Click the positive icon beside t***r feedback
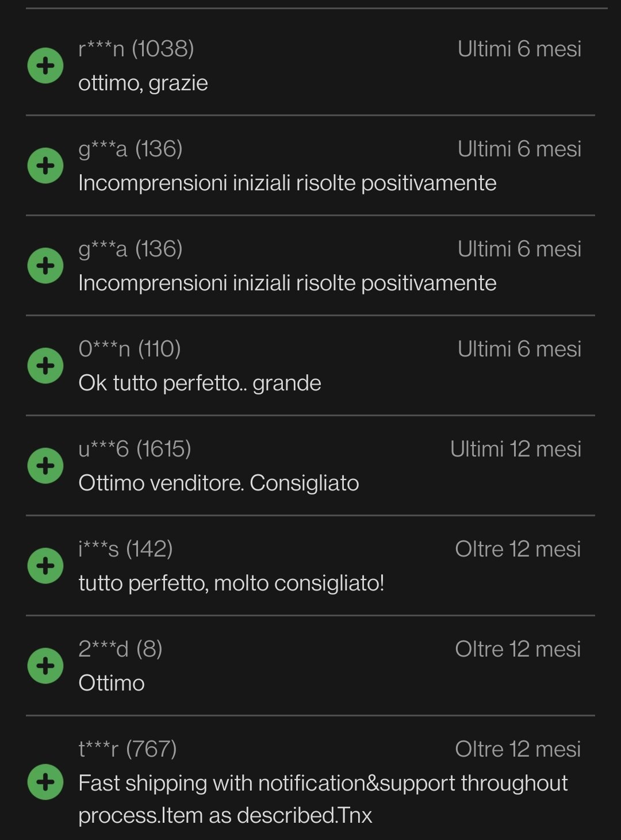 (x=45, y=782)
